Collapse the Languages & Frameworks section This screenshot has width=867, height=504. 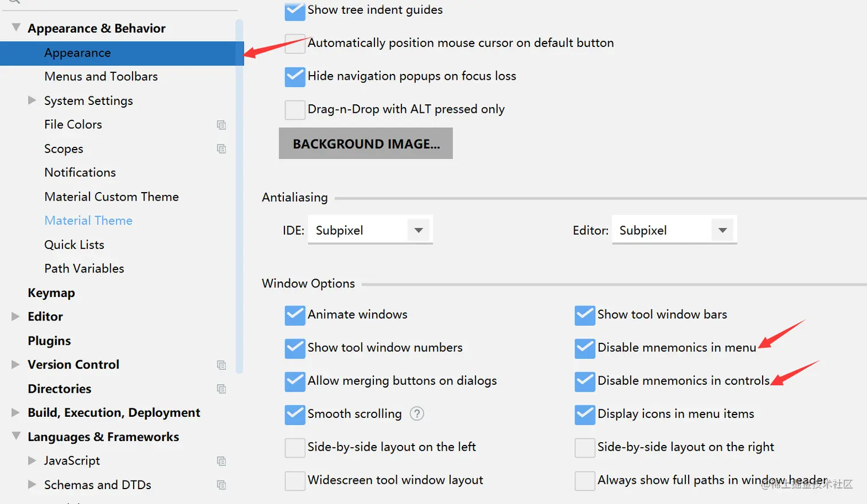(16, 436)
